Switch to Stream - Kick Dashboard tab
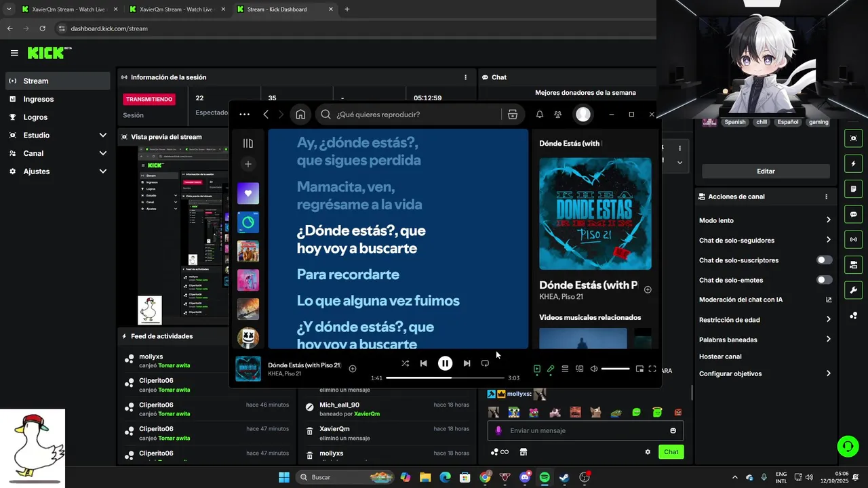The height and width of the screenshot is (488, 868). [285, 9]
